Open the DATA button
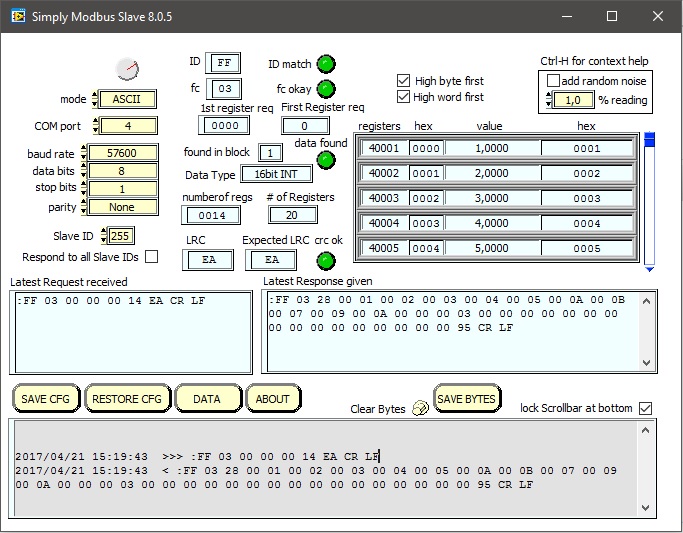This screenshot has height=533, width=683. (x=208, y=398)
